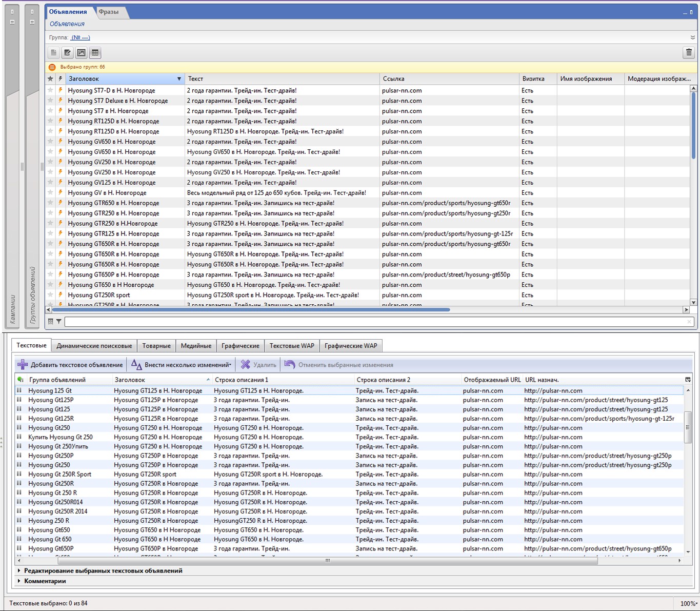Click the lightning icon for Hyosung GTR650 row
The image size is (700, 611).
tap(61, 203)
